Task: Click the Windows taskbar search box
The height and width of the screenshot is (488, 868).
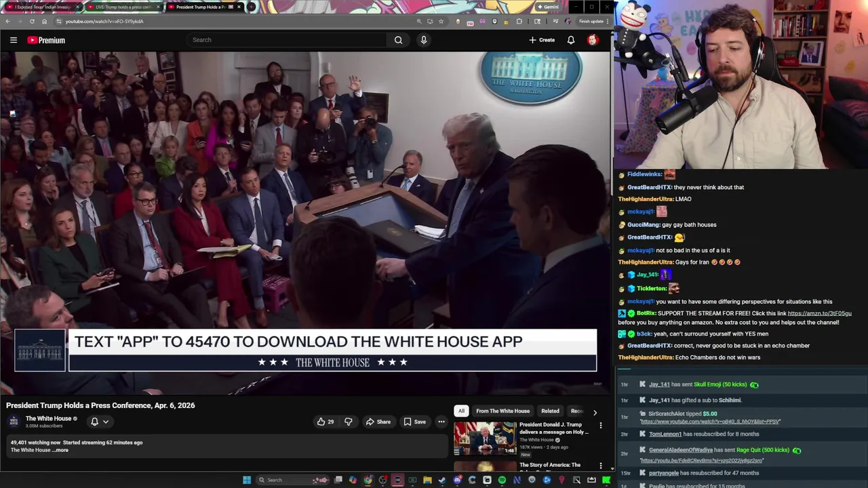Action: point(293,480)
